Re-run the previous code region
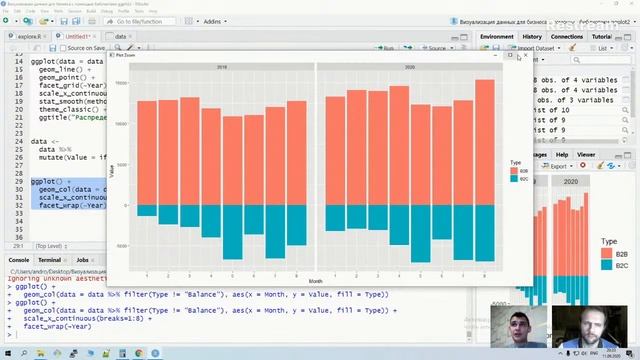Screen dimensions: 640x360 click(407, 48)
